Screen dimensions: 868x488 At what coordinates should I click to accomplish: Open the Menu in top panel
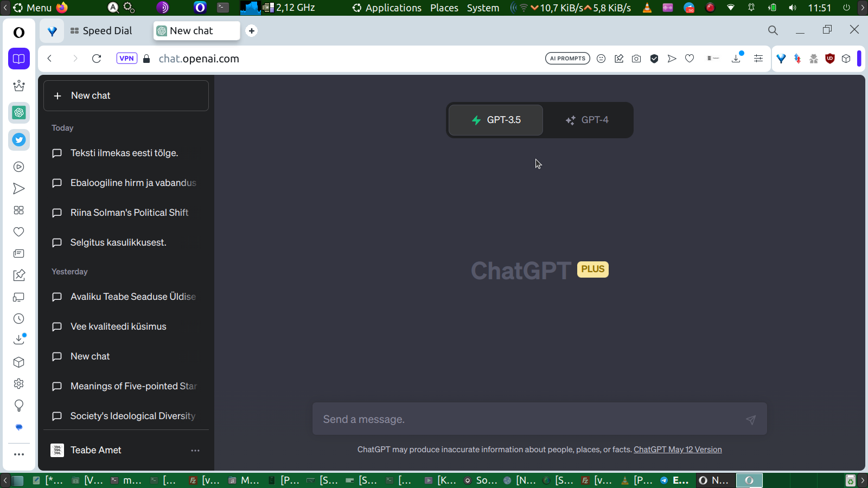(x=33, y=8)
